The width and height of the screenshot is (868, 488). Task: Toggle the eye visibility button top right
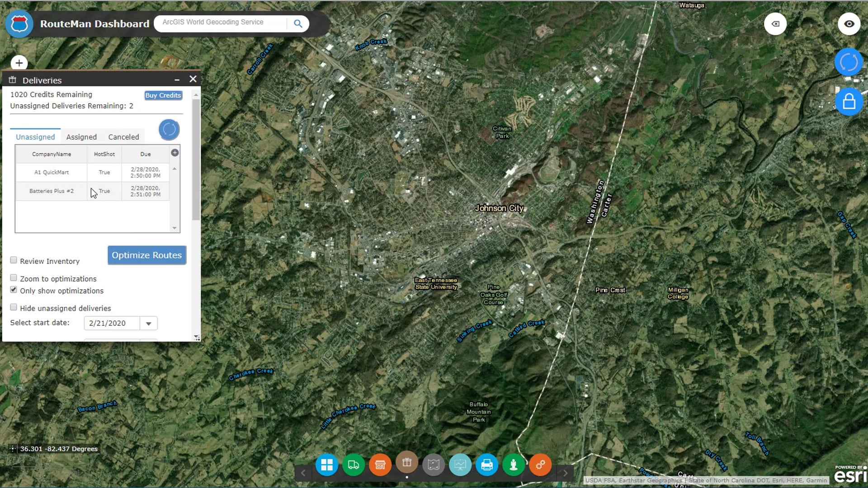[x=849, y=24]
